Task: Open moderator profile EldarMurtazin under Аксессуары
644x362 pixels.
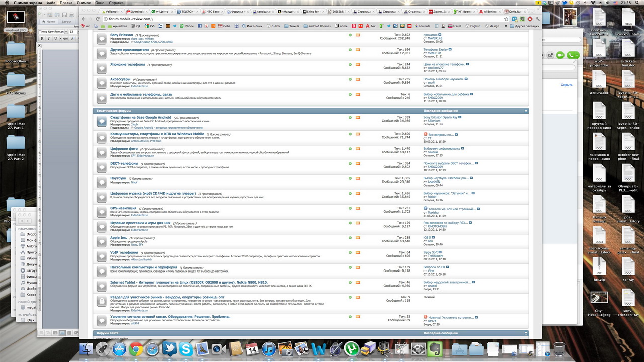Action: 140,86
